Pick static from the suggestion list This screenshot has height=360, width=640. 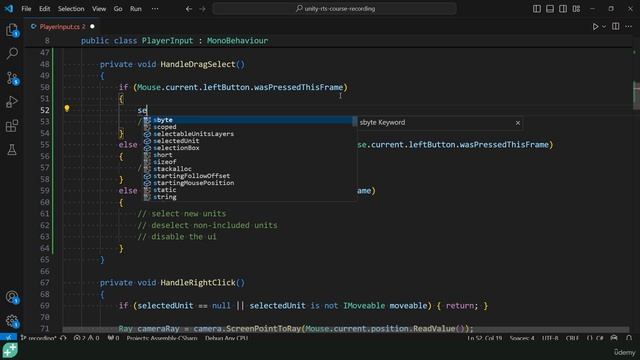[249, 190]
